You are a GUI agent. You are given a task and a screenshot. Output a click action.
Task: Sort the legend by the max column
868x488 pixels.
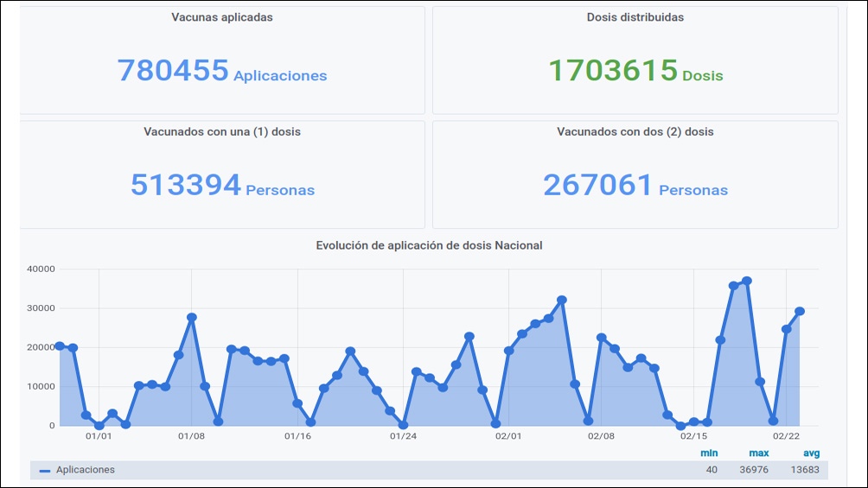point(759,453)
